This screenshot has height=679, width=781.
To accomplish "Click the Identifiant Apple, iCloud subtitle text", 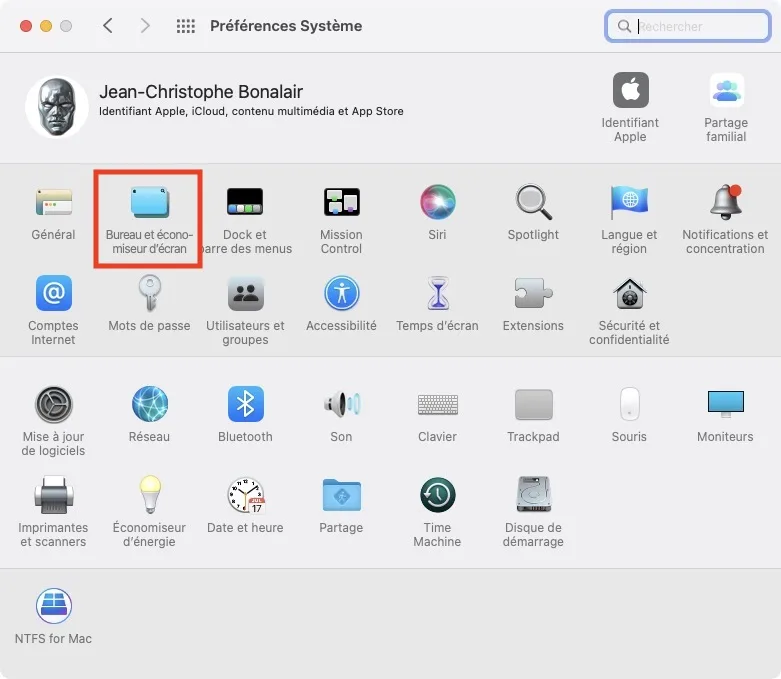I will [251, 111].
